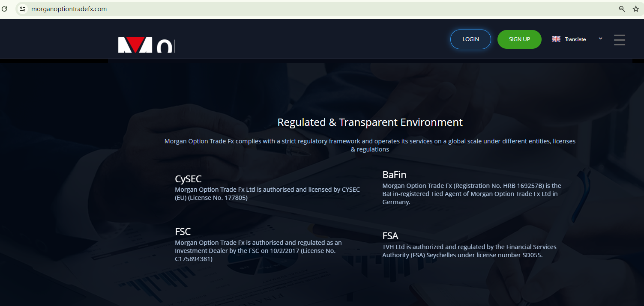Click the FSA Seychelles license SD055 paragraph
Viewport: 644px width, 306px height.
click(x=469, y=251)
